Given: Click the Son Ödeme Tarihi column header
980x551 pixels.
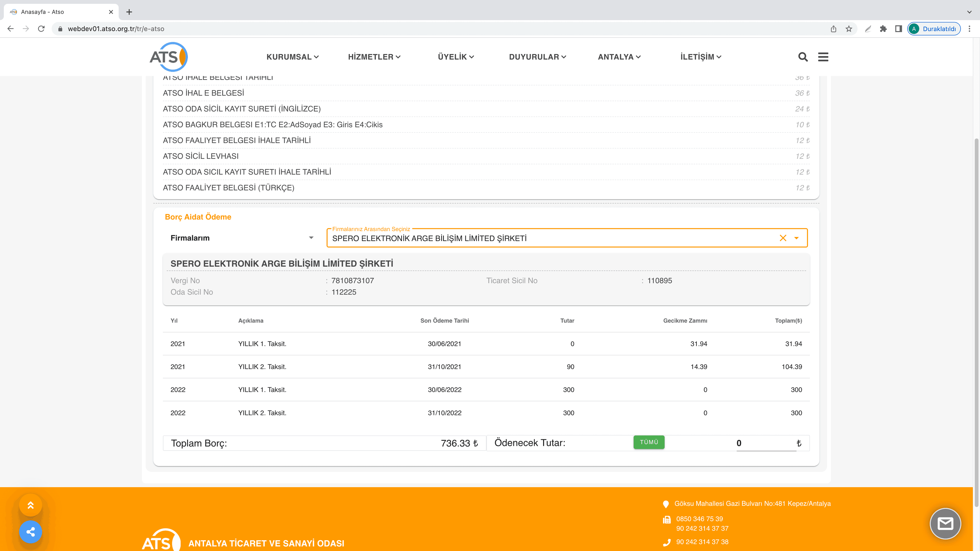Looking at the screenshot, I should tap(444, 321).
